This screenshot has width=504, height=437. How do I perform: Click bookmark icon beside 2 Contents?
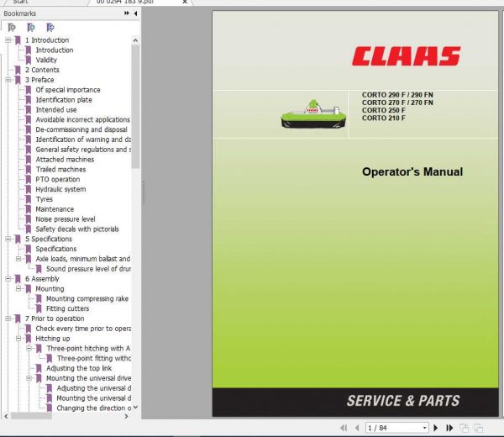[x=18, y=70]
